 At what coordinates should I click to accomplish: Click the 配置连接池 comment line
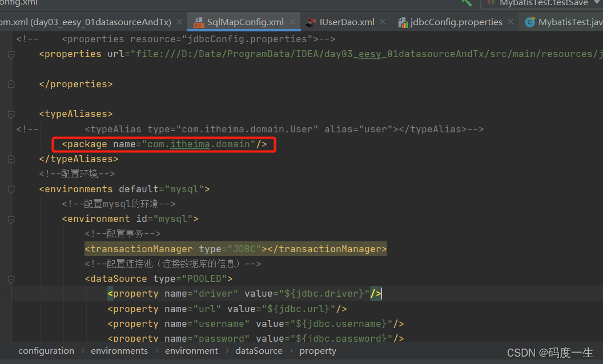[x=172, y=264]
